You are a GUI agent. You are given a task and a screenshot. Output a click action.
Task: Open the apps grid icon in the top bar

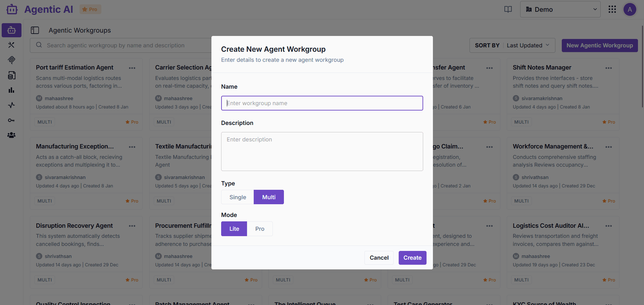coord(612,9)
